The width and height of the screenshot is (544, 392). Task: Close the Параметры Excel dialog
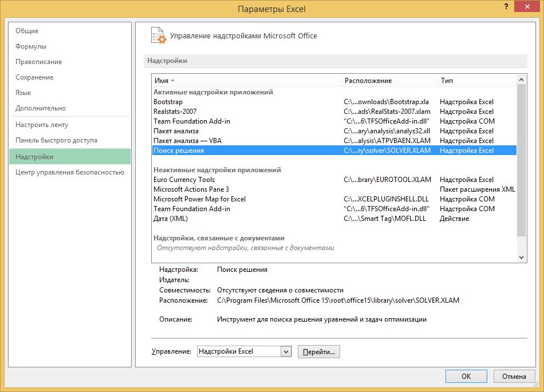[527, 7]
